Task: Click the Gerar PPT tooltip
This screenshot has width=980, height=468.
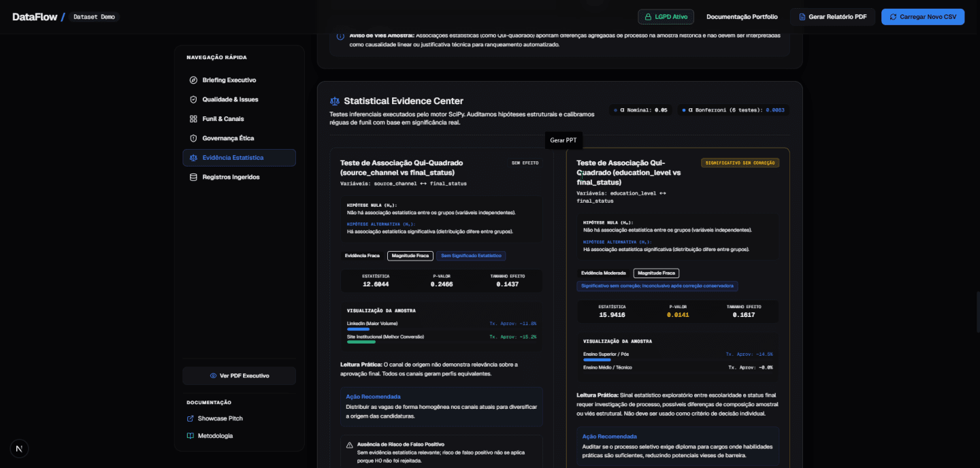Action: (563, 140)
